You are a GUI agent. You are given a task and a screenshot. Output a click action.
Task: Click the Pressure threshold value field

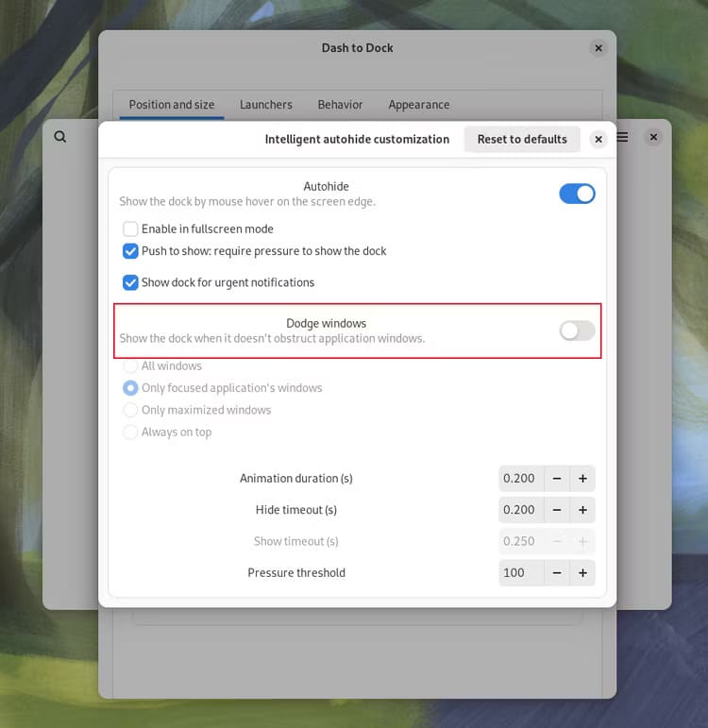pyautogui.click(x=521, y=573)
